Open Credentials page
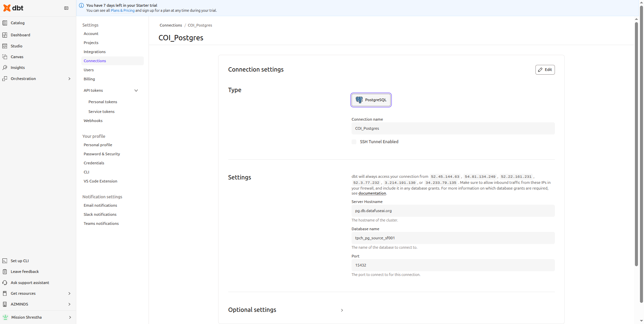The height and width of the screenshot is (324, 644). tap(94, 163)
